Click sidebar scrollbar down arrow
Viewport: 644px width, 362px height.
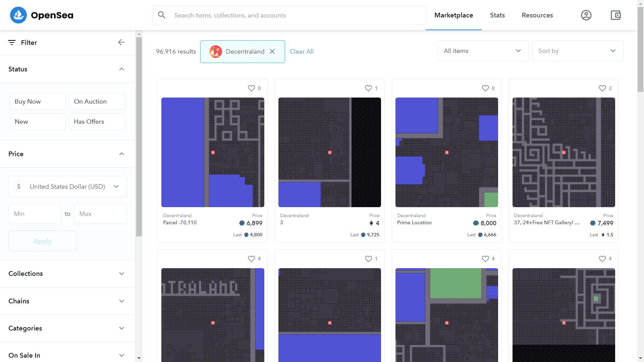coord(139,358)
